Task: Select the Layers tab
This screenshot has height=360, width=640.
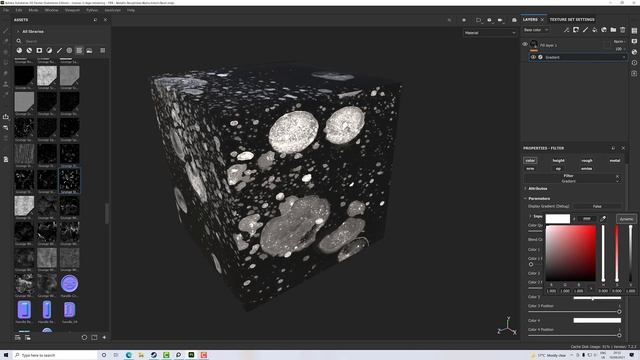Action: pyautogui.click(x=530, y=20)
